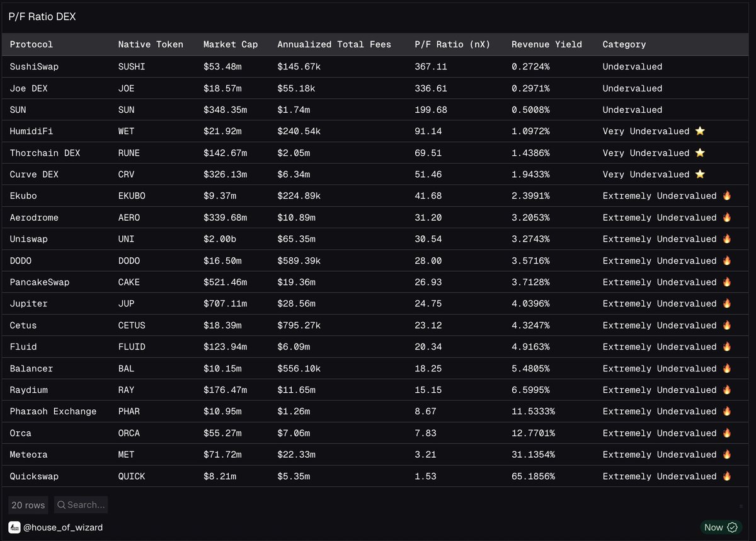The height and width of the screenshot is (541, 756).
Task: Click the 1.53 P/F ratio value
Action: tap(425, 477)
